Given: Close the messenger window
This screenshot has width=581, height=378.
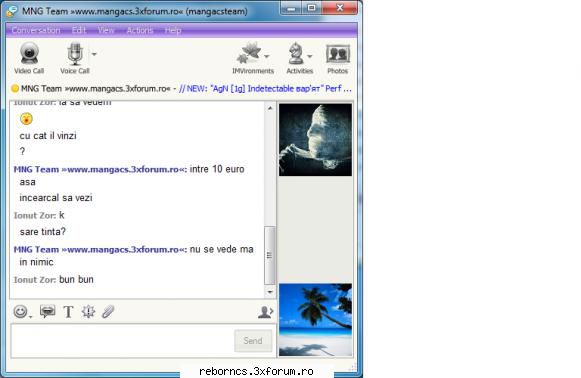Looking at the screenshot, I should (x=340, y=8).
